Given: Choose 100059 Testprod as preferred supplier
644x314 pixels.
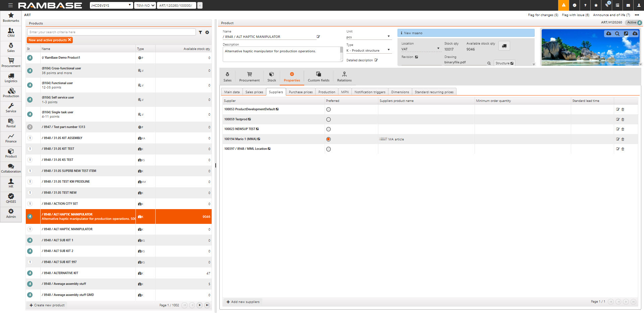Looking at the screenshot, I should pos(328,120).
